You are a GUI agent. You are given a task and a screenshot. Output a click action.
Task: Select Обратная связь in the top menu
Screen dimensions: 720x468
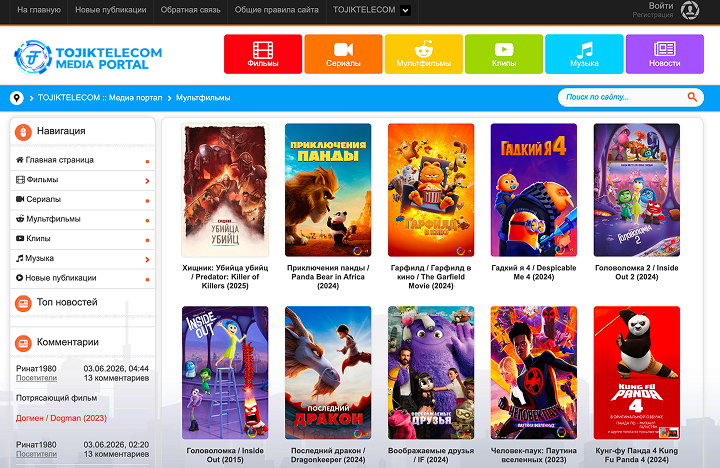191,10
